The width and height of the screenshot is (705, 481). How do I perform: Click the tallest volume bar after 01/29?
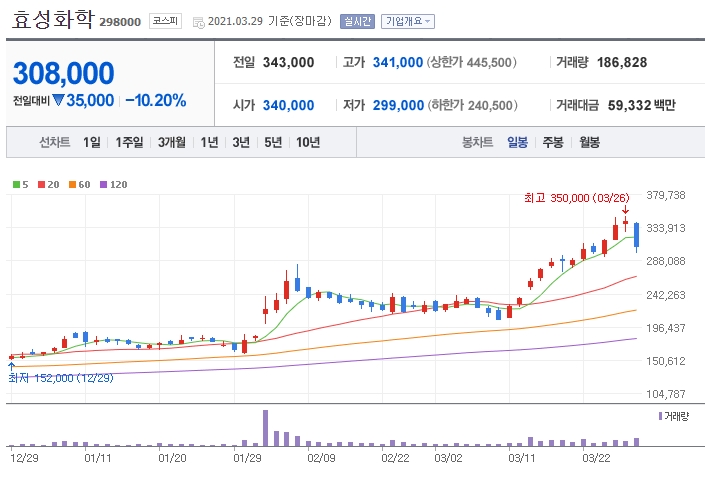tap(265, 428)
